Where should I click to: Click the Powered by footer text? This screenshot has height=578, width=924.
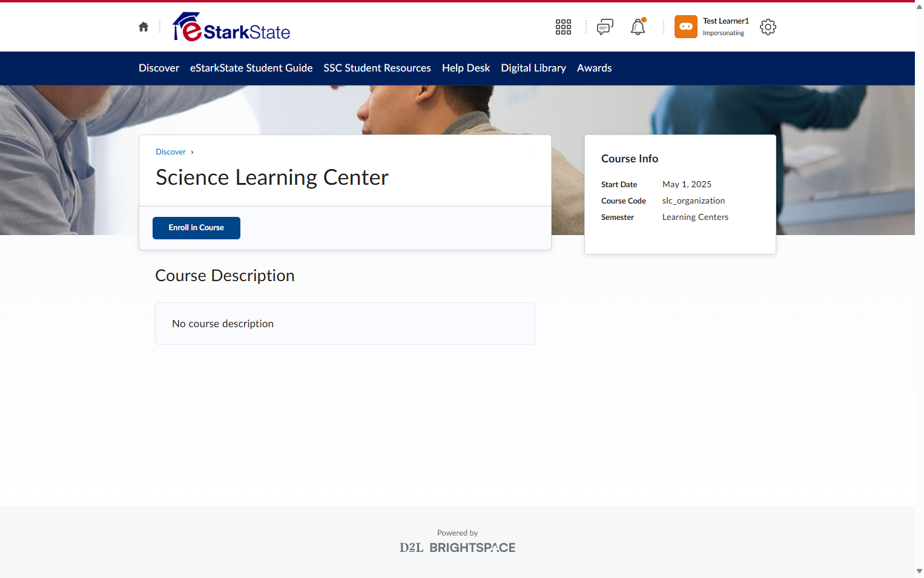tap(458, 533)
